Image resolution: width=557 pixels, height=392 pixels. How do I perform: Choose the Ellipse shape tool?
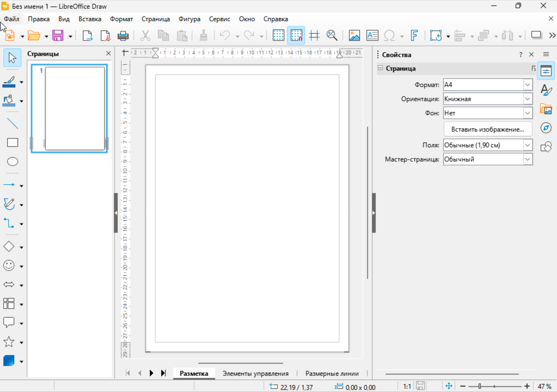click(x=12, y=162)
